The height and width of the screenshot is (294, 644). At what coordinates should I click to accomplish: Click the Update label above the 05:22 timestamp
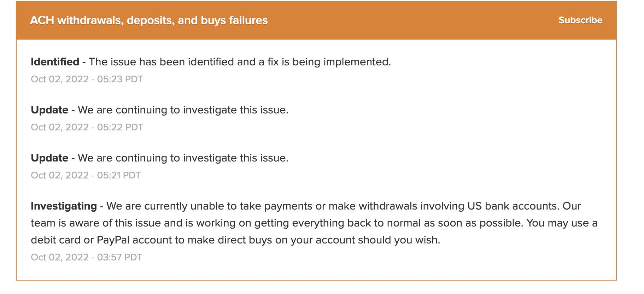tap(49, 110)
